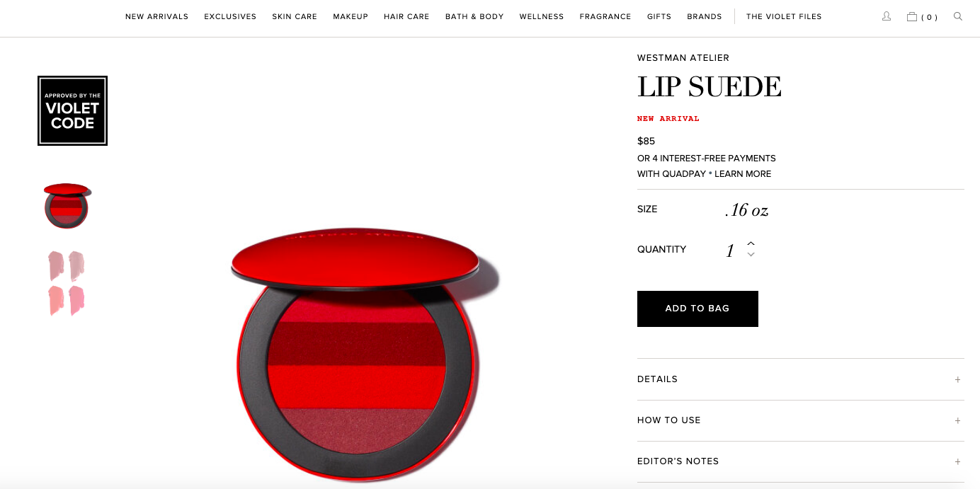Click the Violet Code approval badge
This screenshot has height=489, width=980.
pyautogui.click(x=72, y=111)
